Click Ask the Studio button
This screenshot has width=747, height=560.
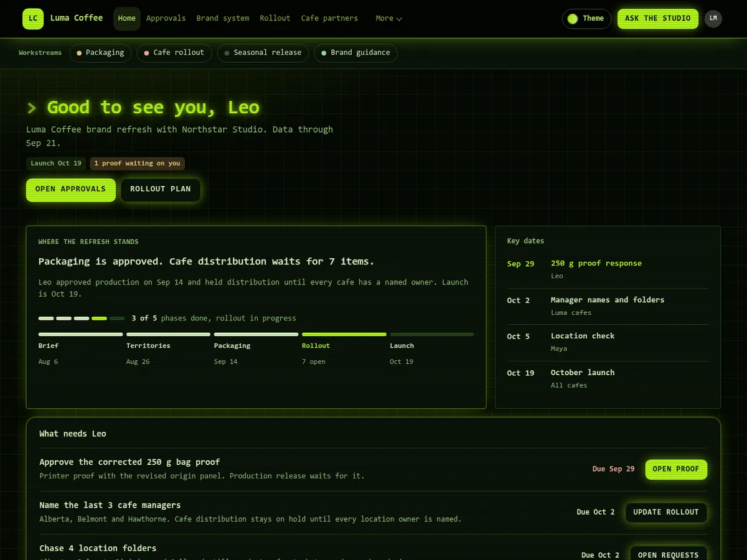click(658, 19)
